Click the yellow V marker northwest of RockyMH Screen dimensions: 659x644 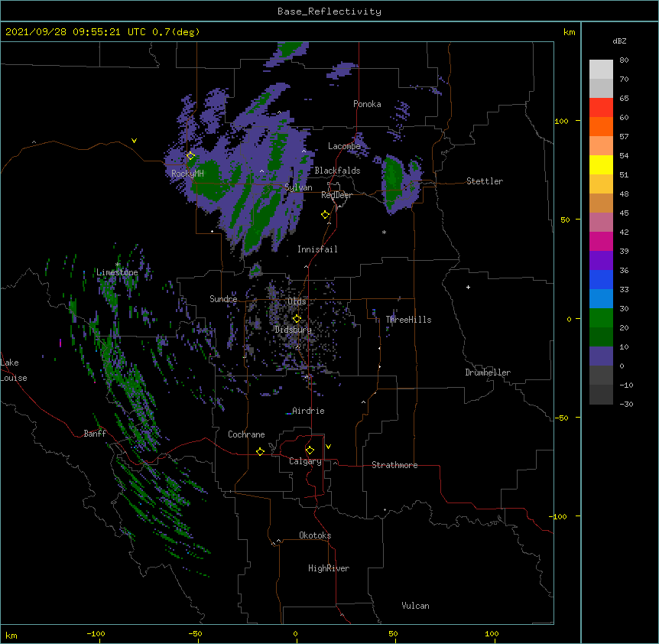click(x=134, y=141)
